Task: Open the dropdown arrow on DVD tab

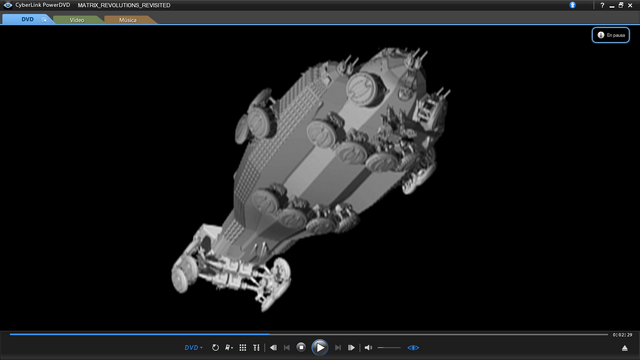Action: (44, 20)
